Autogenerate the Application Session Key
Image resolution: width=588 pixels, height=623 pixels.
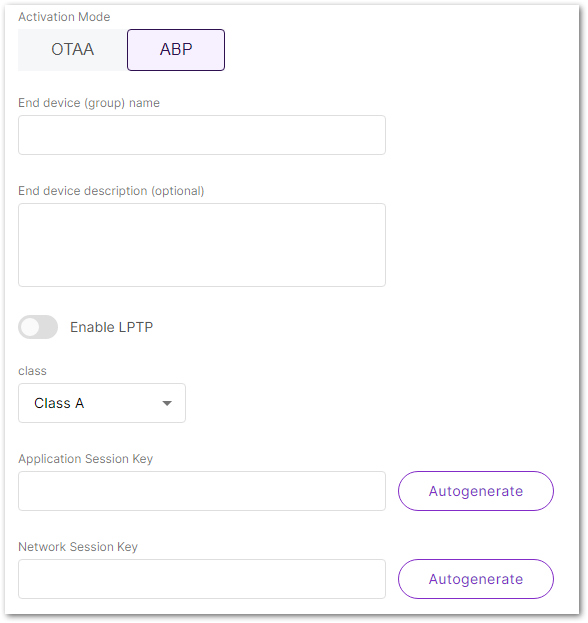tap(476, 491)
